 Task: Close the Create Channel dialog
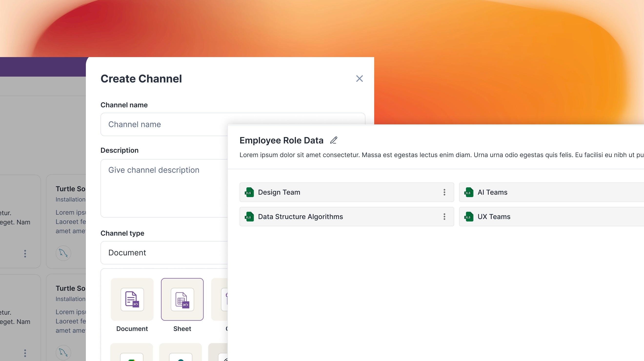[x=359, y=79]
